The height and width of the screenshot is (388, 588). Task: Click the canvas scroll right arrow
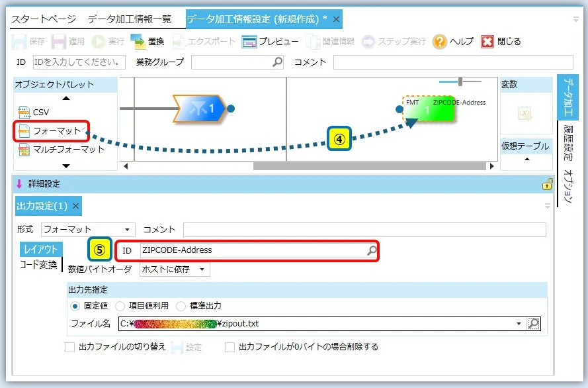491,166
